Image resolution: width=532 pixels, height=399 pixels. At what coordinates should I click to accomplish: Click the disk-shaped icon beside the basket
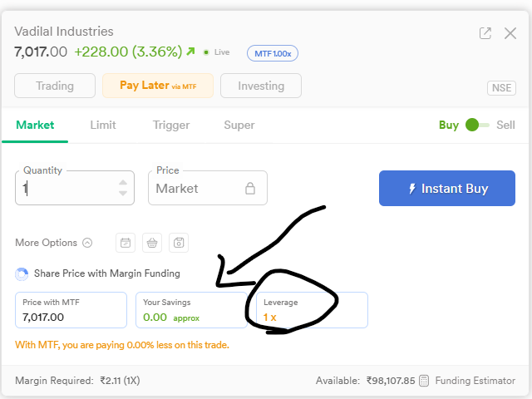point(179,243)
